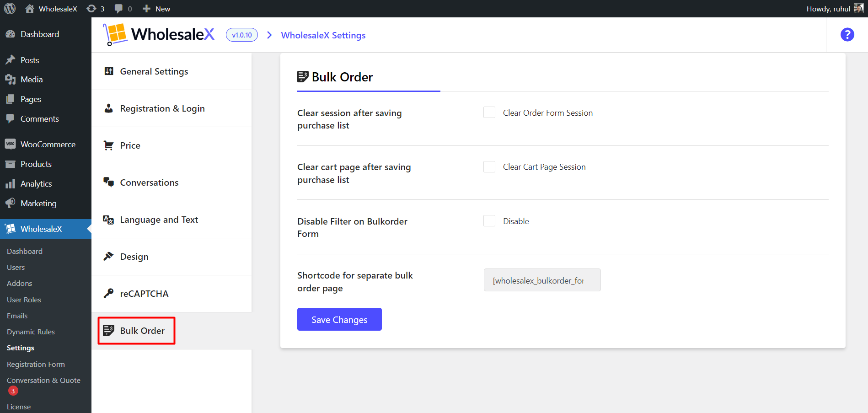The width and height of the screenshot is (868, 413).
Task: Open the License submenu item
Action: click(19, 407)
